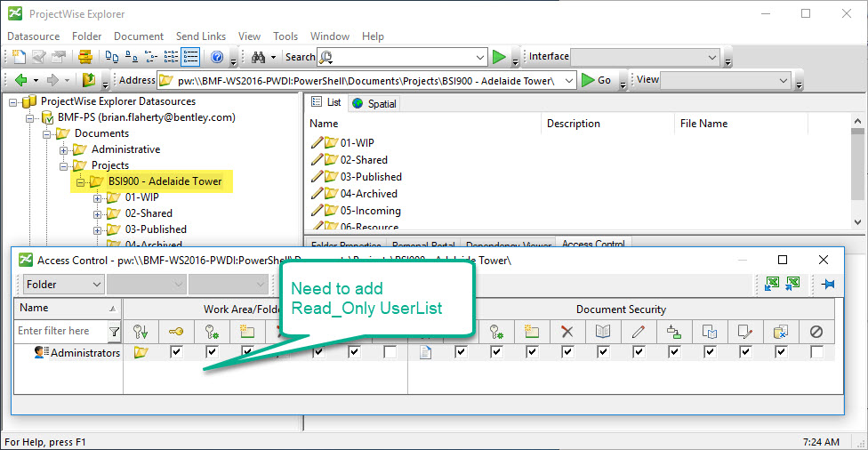Screen dimensions: 868x450
Task: Click the saved search magnifier icon
Action: coord(326,56)
